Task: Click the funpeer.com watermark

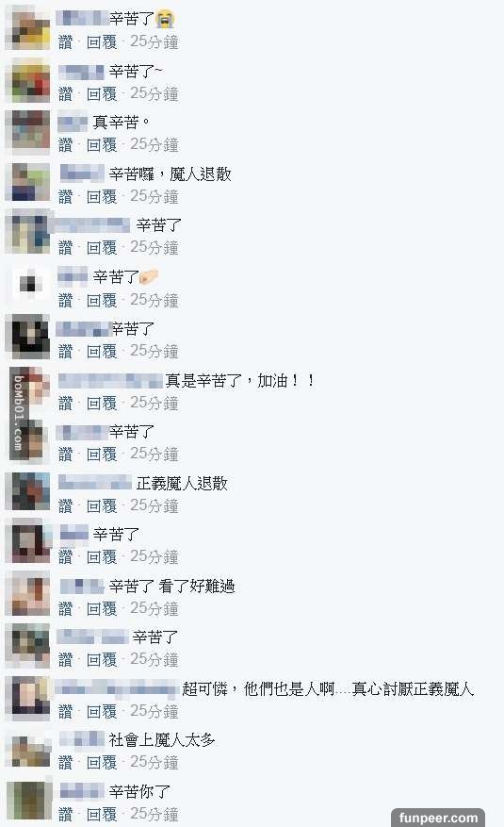Action: pyautogui.click(x=438, y=818)
